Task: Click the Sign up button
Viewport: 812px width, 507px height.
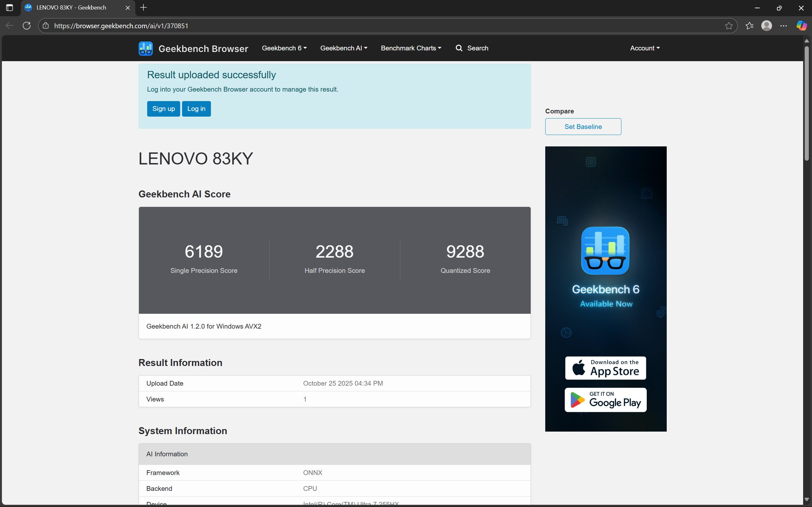Action: pyautogui.click(x=163, y=109)
